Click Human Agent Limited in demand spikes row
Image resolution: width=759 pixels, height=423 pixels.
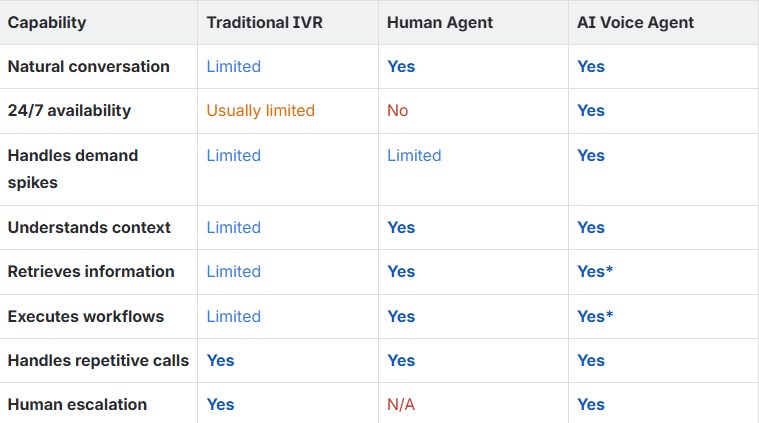tap(414, 155)
